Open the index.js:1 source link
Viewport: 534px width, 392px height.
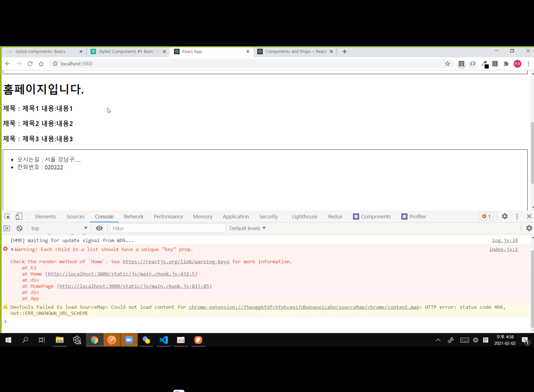(503, 249)
